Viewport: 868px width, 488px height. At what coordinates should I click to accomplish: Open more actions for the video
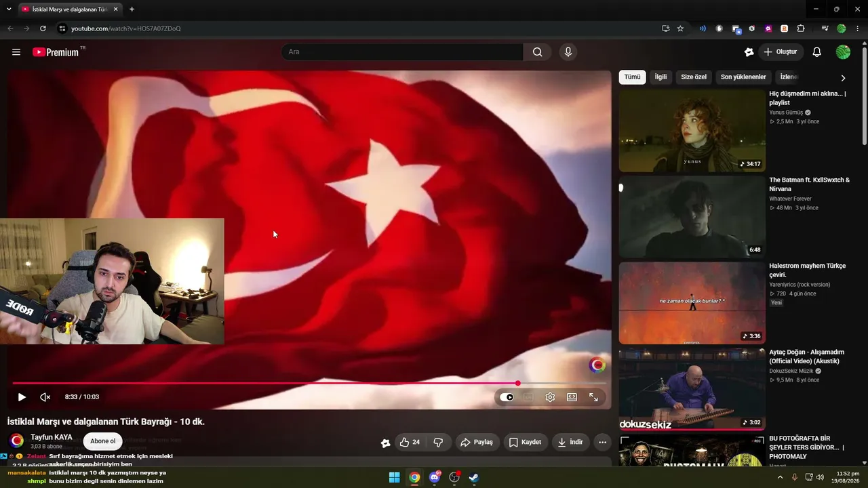(602, 442)
